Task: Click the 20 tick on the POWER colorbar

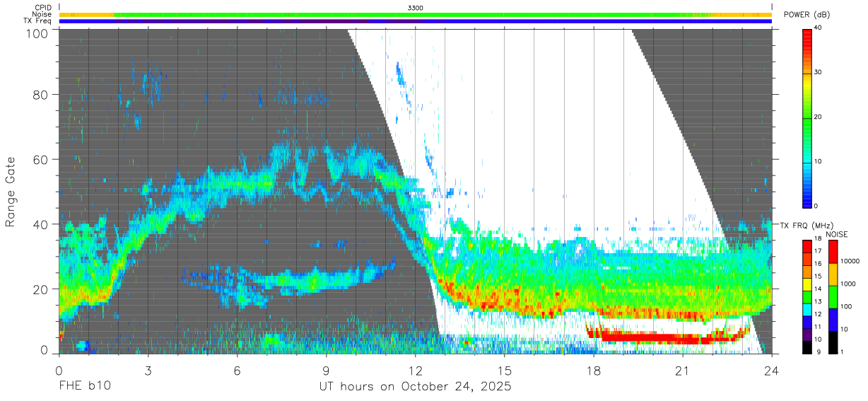Action: 818,117
